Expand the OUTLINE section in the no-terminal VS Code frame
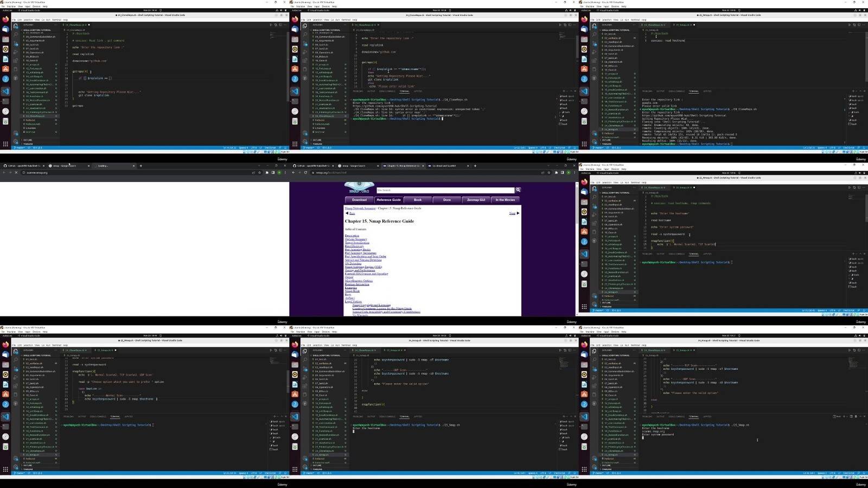The height and width of the screenshot is (488, 868). click(27, 140)
